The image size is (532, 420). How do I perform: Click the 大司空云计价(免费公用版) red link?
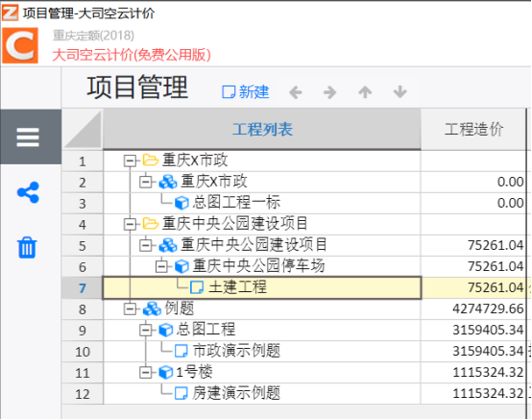coord(132,55)
